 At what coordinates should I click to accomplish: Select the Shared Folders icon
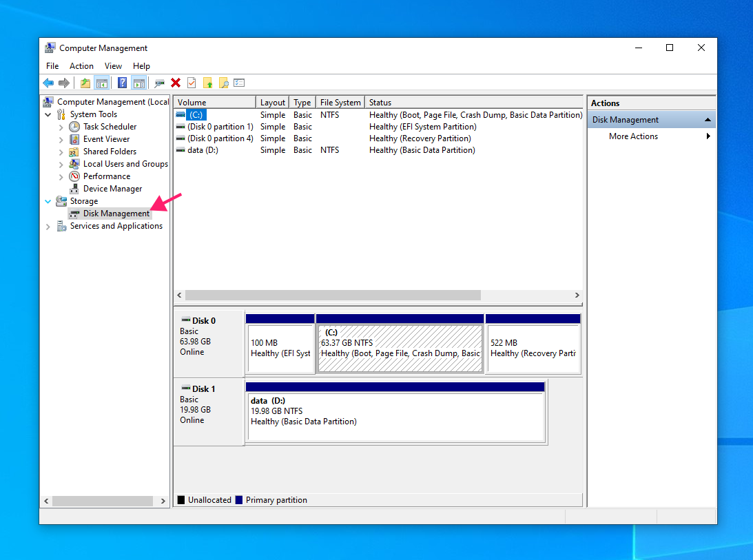click(x=74, y=152)
